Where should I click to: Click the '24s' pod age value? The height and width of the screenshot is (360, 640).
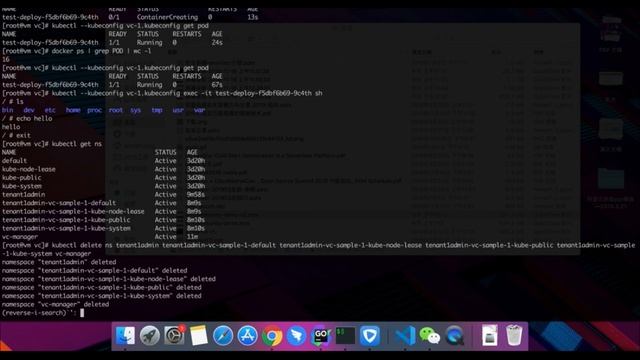tap(217, 42)
